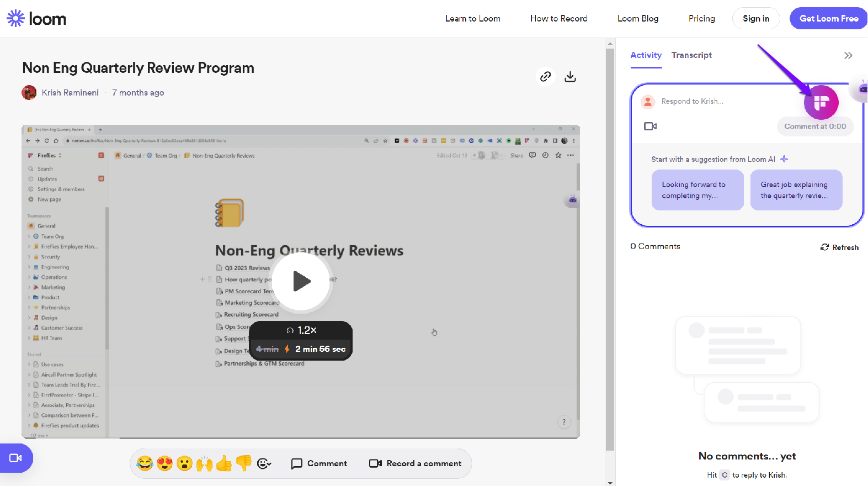This screenshot has height=486, width=868.
Task: React with heart-eyes emoji
Action: tap(164, 463)
